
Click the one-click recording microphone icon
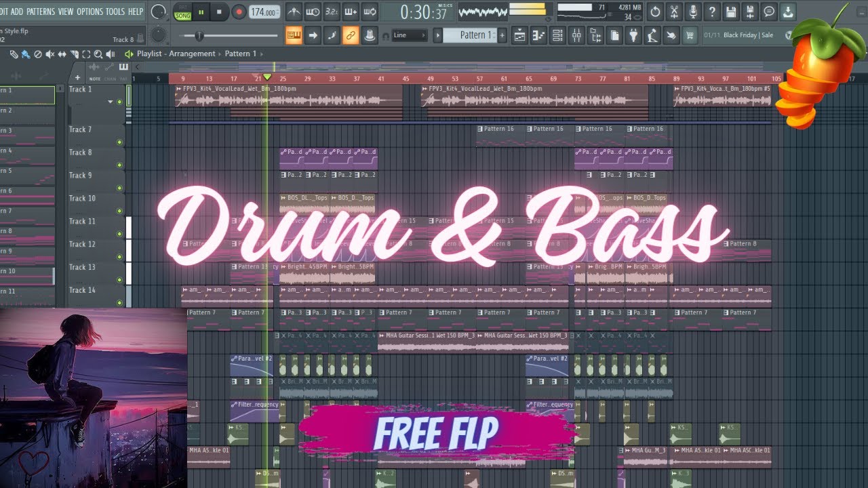[693, 12]
